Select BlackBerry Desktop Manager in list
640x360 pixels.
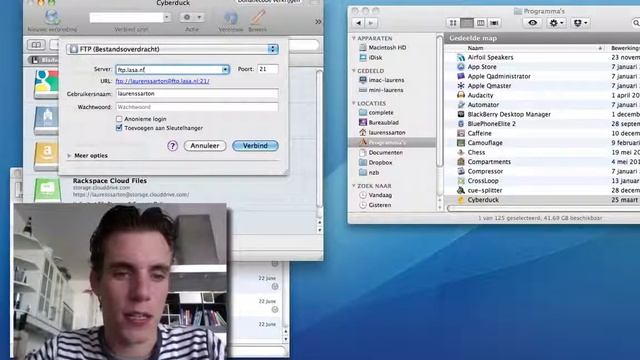point(509,114)
